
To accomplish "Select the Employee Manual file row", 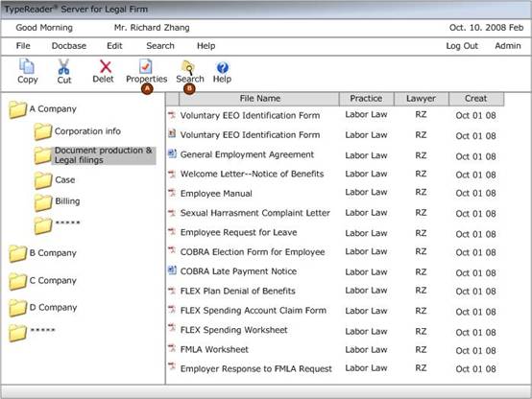I will point(332,193).
